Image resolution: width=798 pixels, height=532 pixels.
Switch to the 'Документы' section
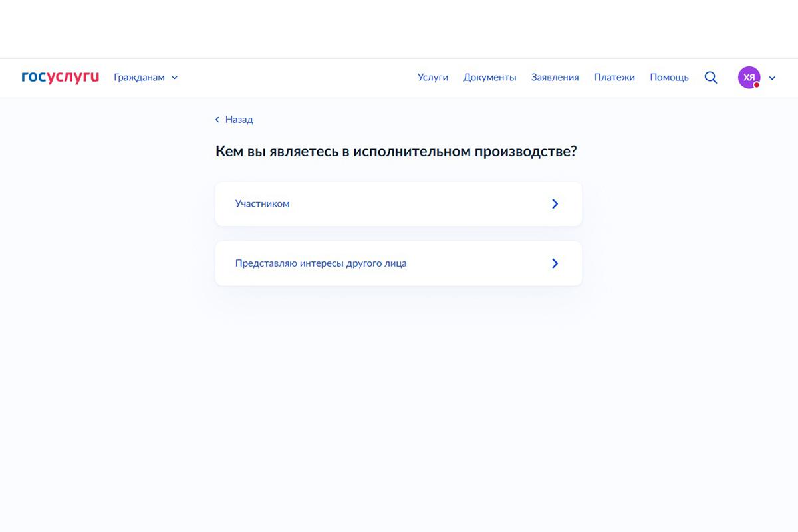click(489, 77)
